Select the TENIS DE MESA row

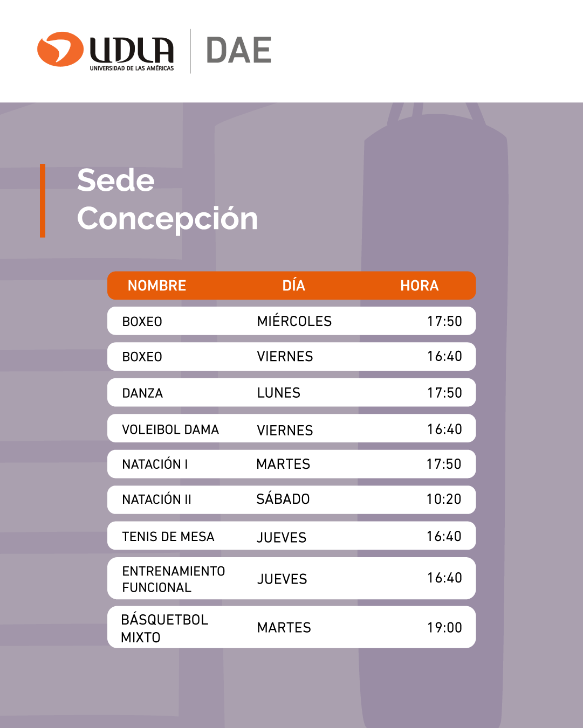291,536
